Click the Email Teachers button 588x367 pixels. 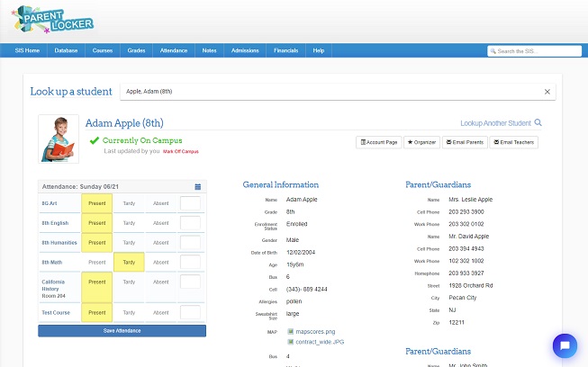tap(513, 142)
